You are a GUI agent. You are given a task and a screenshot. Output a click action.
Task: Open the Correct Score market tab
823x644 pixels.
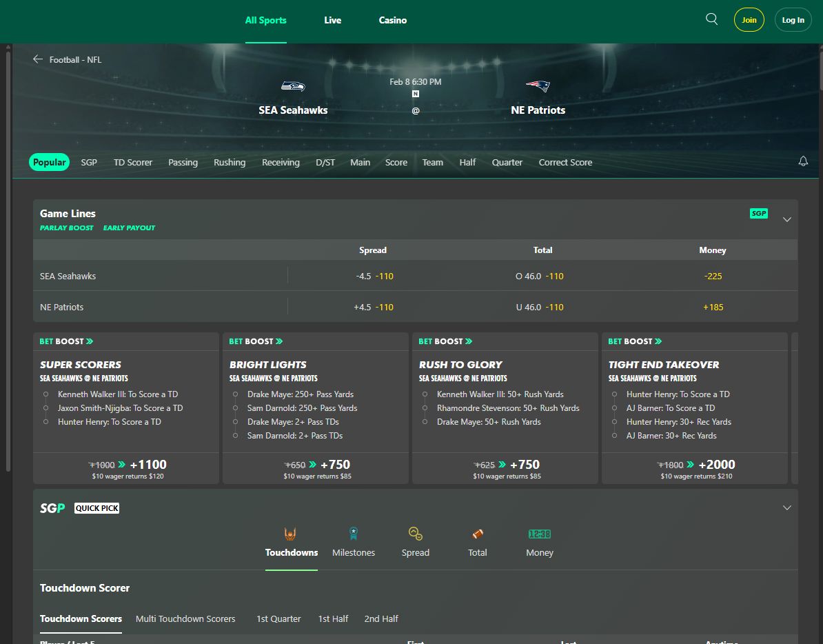tap(565, 162)
